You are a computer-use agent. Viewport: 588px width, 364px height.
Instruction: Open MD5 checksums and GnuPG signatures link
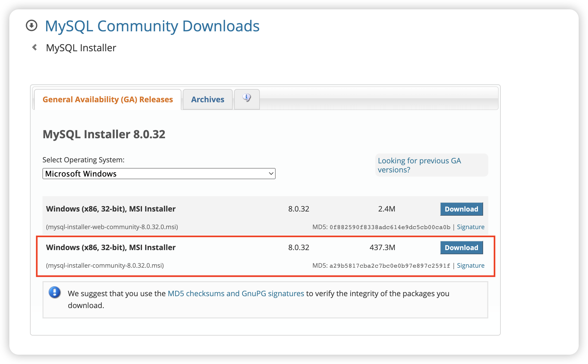pyautogui.click(x=236, y=294)
